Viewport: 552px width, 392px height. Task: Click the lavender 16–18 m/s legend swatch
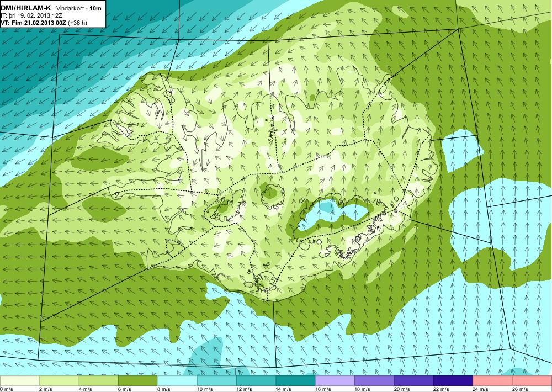335,381
